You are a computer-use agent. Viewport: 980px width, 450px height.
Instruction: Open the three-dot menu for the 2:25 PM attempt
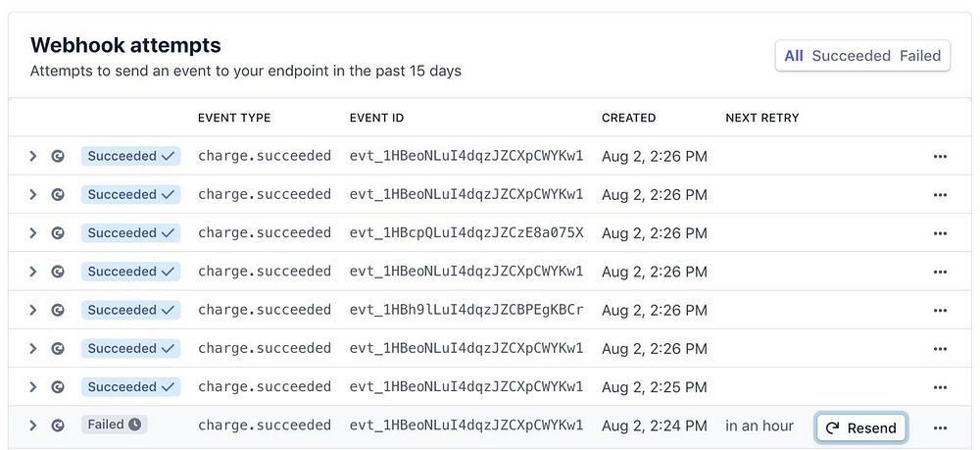(x=940, y=387)
